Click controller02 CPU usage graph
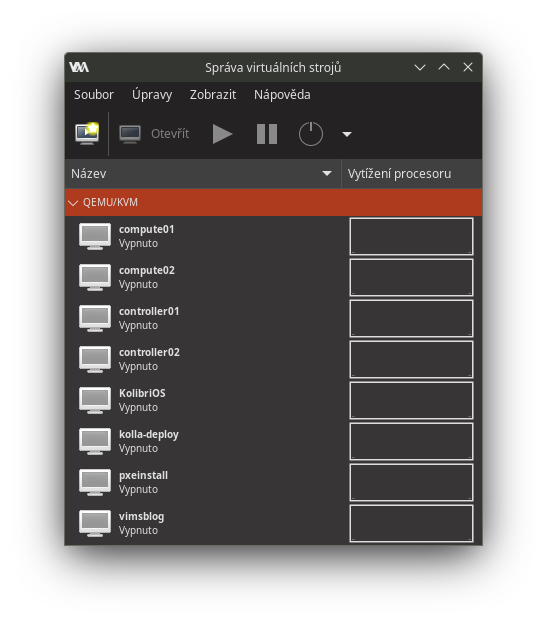 coord(411,359)
